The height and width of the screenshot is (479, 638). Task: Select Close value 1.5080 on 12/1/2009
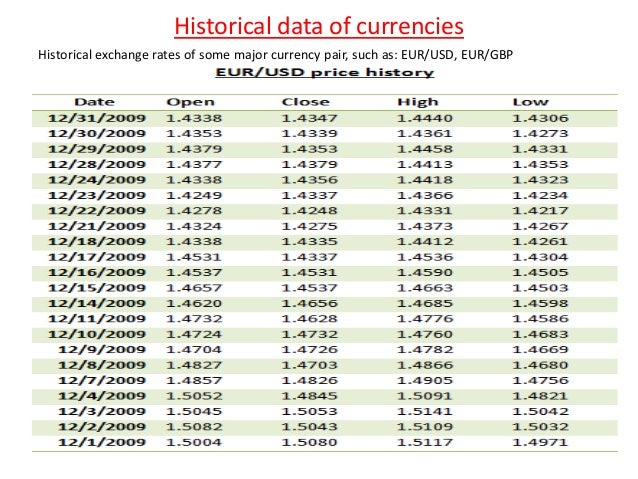[310, 443]
